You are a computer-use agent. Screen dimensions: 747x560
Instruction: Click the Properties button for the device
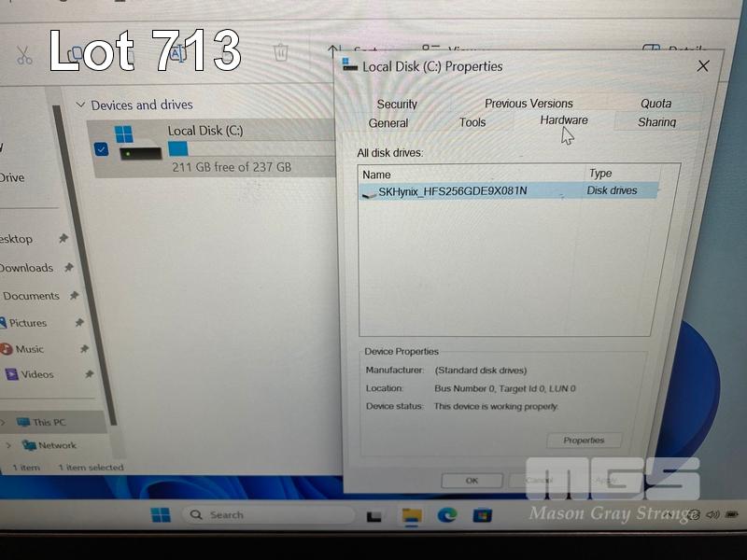point(584,441)
